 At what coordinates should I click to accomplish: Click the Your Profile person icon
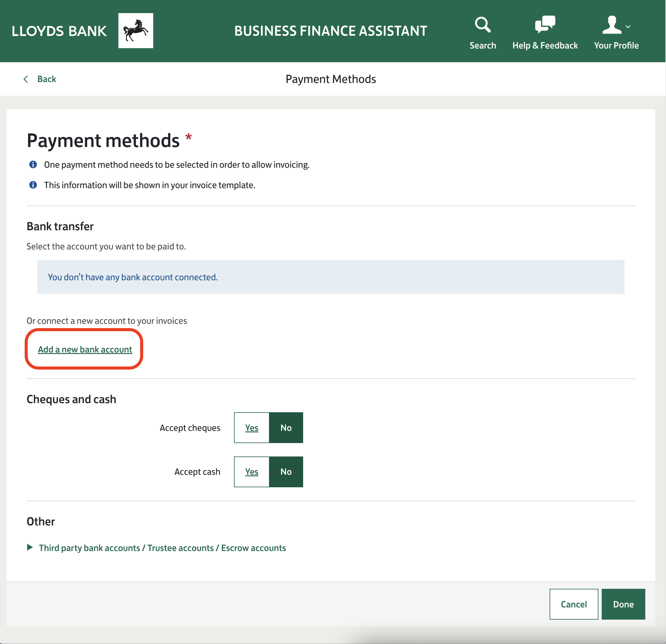[612, 25]
